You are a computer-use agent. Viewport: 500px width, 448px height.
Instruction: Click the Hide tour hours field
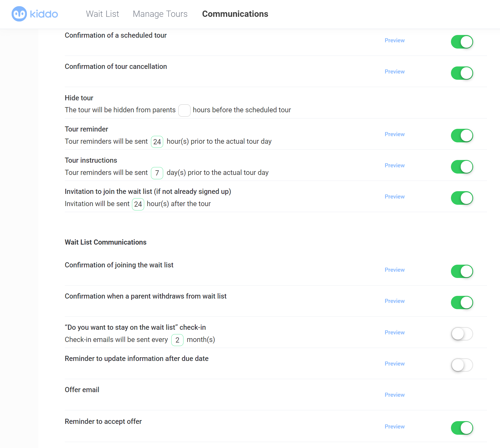[x=184, y=110]
